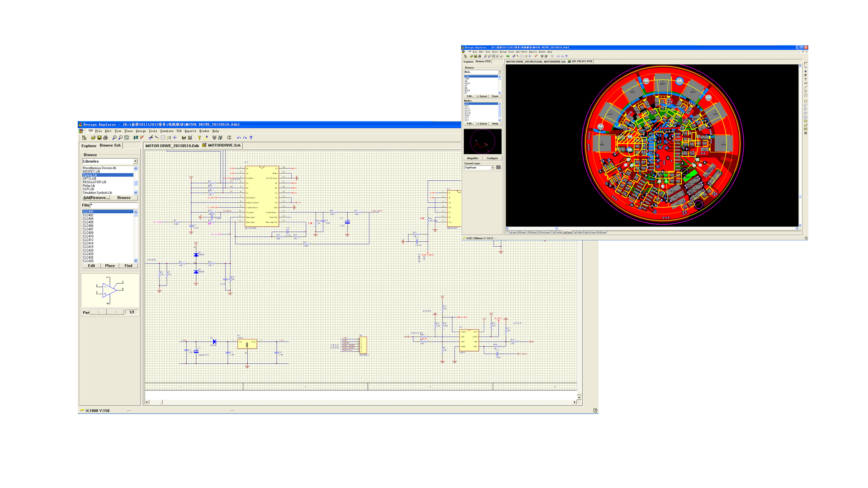Click help icon in schematic status bar corner
This screenshot has width=868, height=488.
(595, 411)
